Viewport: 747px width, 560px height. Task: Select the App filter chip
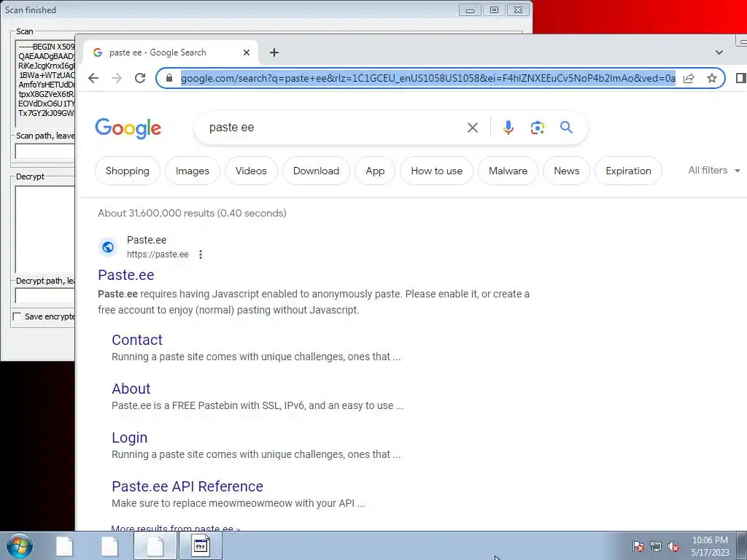(375, 171)
